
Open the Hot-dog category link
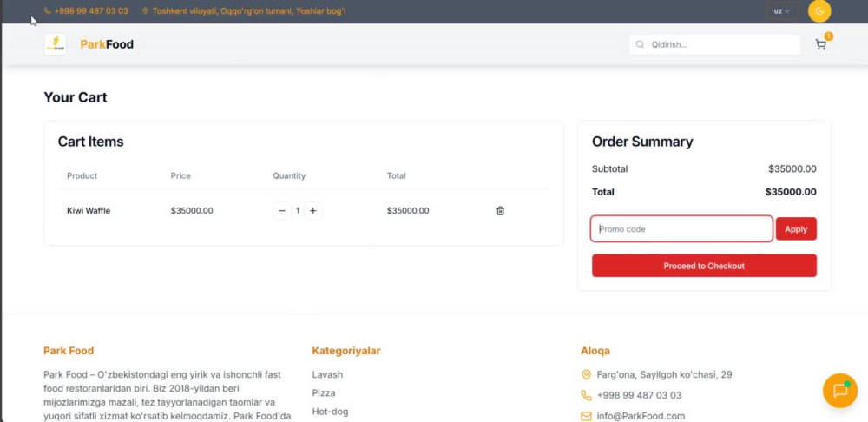tap(330, 412)
